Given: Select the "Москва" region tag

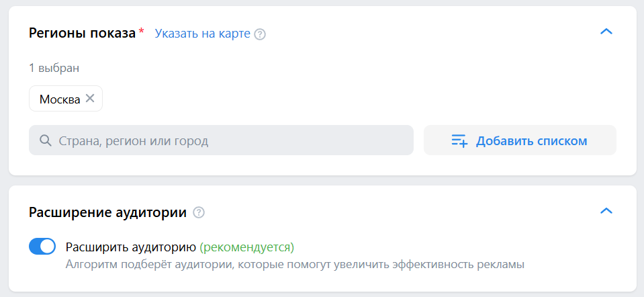Looking at the screenshot, I should click(59, 99).
